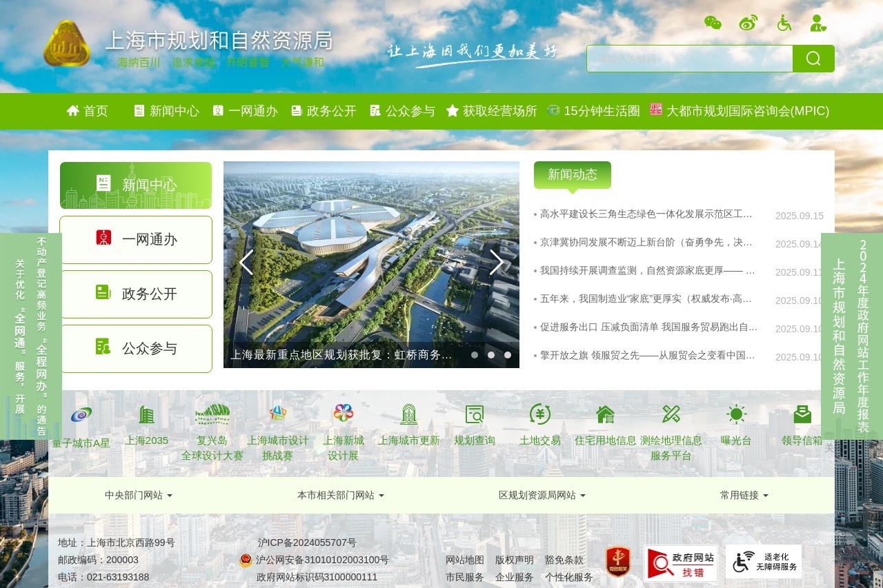Open the WeChat sharing icon
This screenshot has height=588, width=883.
(713, 23)
